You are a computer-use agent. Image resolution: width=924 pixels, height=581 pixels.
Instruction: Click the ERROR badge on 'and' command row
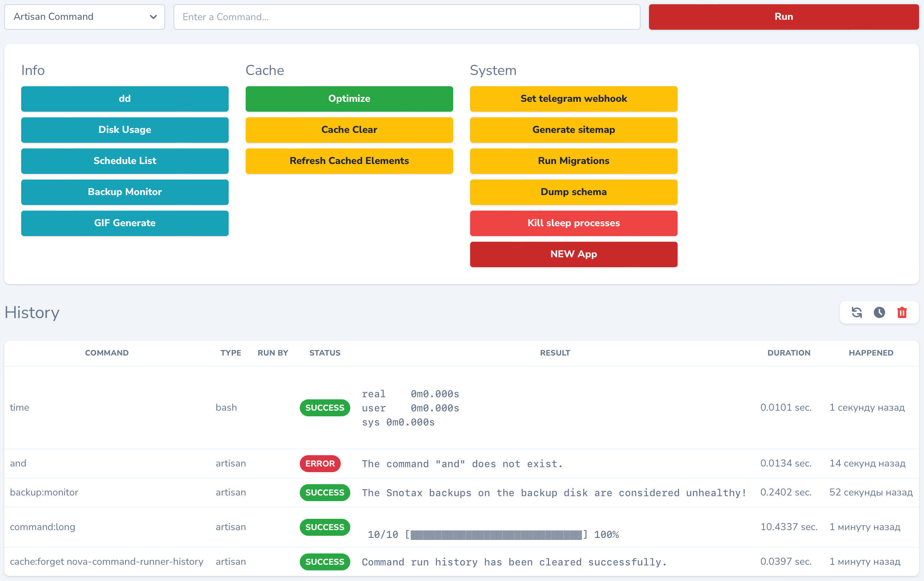(x=320, y=463)
